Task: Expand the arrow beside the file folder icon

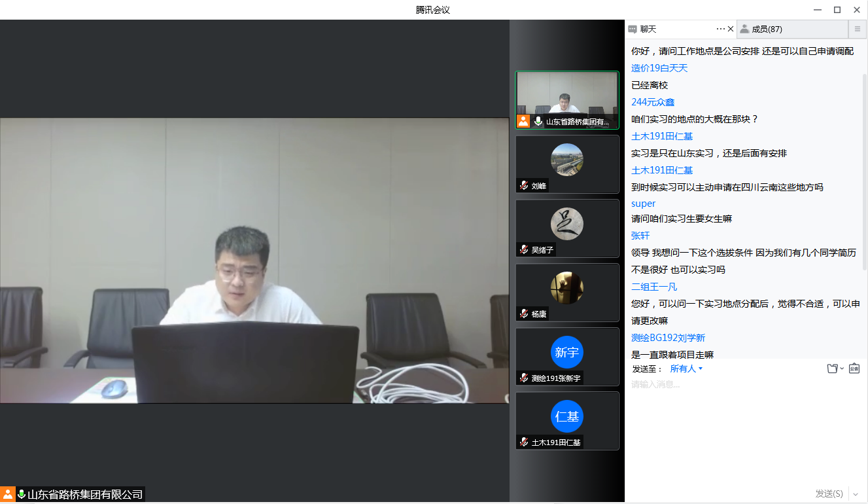Action: [x=842, y=369]
